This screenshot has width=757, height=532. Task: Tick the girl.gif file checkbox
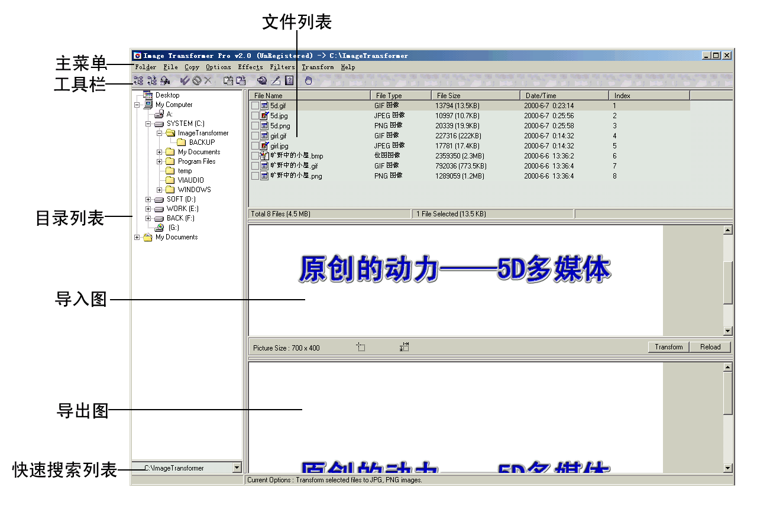(255, 136)
